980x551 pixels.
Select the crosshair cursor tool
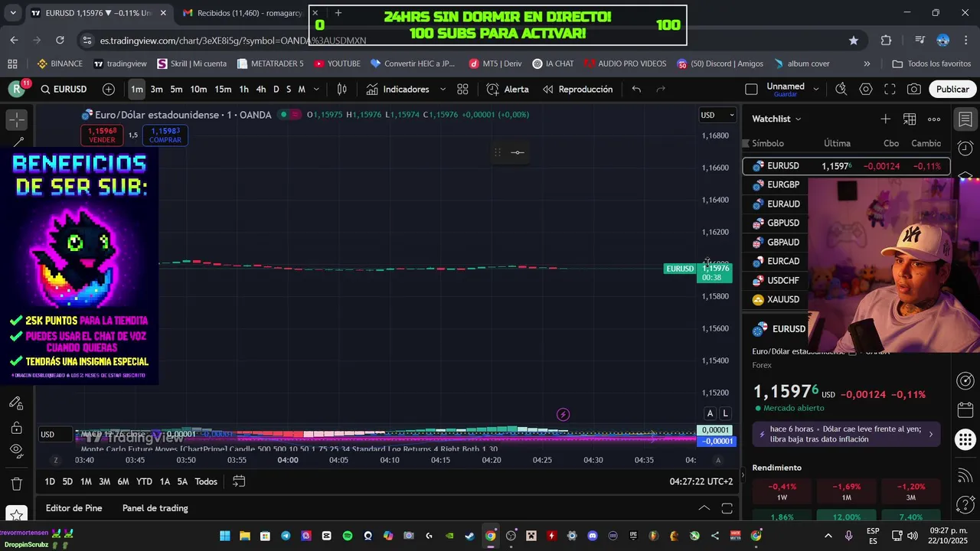click(16, 119)
